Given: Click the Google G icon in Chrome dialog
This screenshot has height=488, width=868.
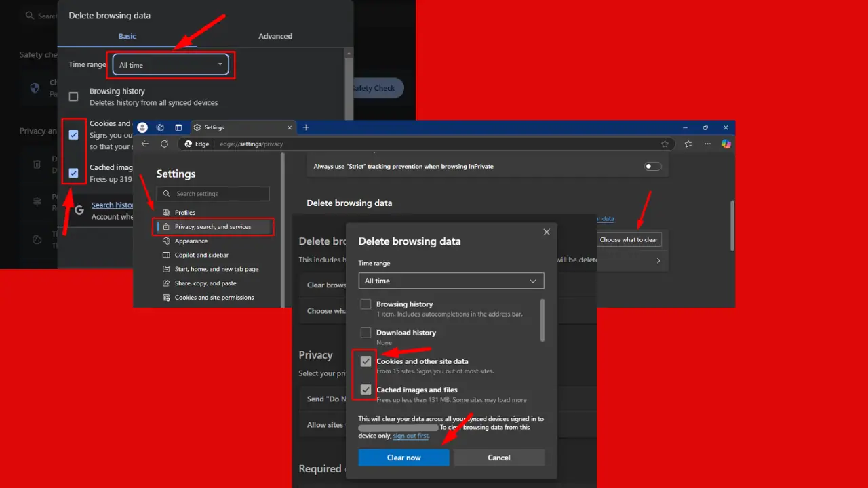Looking at the screenshot, I should pos(79,211).
